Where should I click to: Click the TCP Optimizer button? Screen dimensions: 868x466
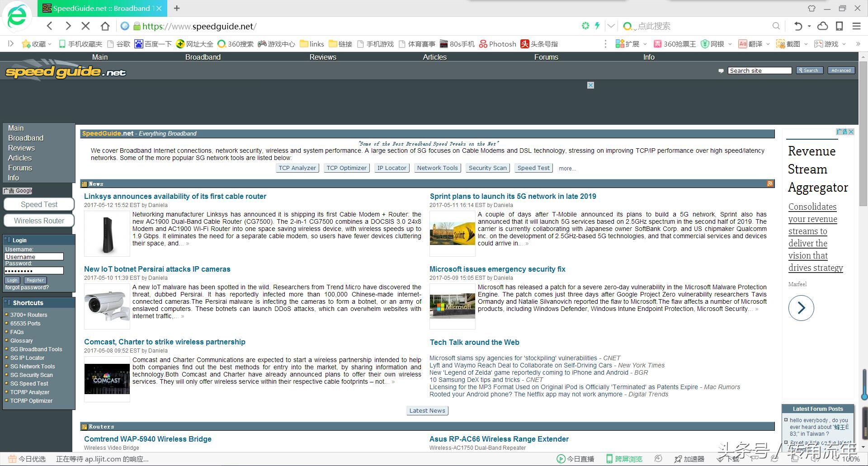tap(346, 168)
